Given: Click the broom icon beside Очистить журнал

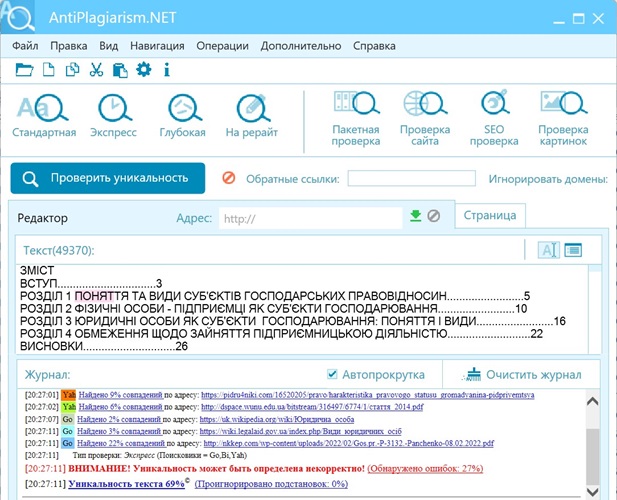Looking at the screenshot, I should click(x=472, y=375).
